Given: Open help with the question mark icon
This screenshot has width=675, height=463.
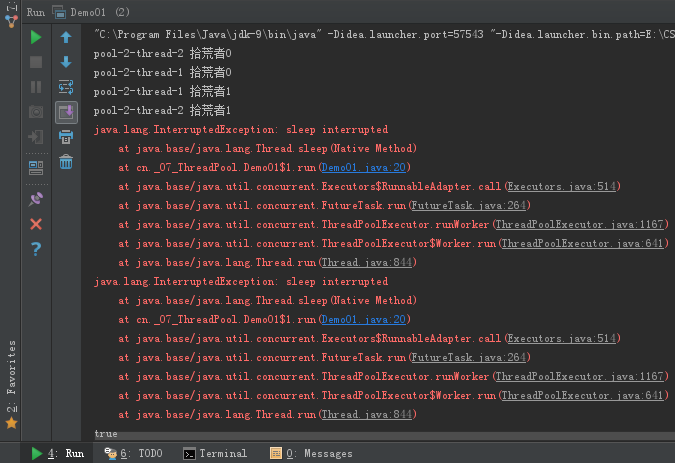Looking at the screenshot, I should pyautogui.click(x=36, y=248).
